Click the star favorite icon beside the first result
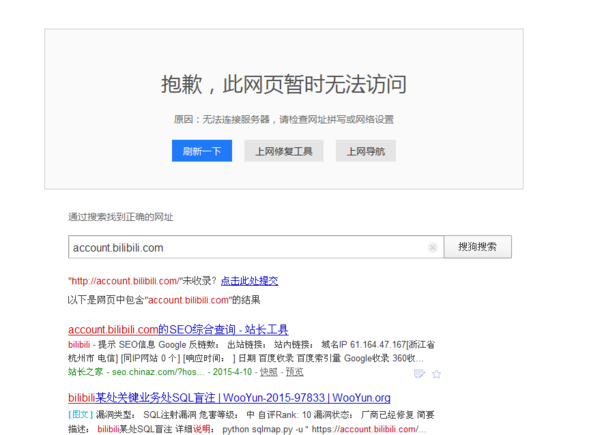The height and width of the screenshot is (435, 600). 436,374
